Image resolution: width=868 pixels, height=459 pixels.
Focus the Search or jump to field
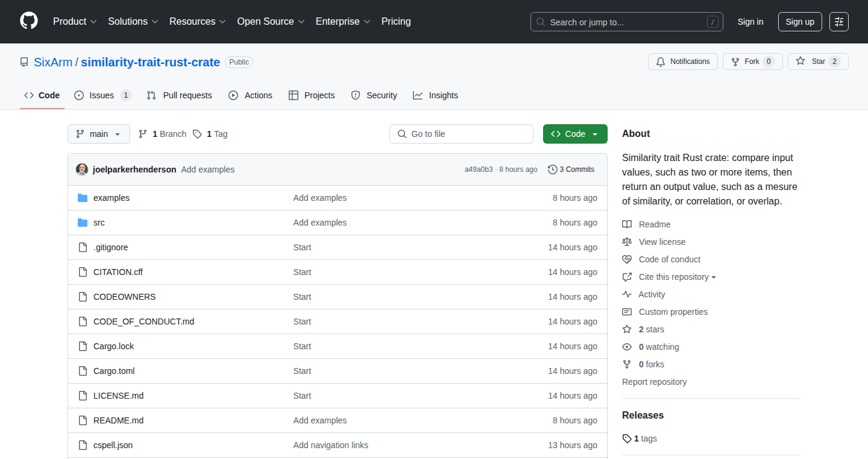pos(627,22)
